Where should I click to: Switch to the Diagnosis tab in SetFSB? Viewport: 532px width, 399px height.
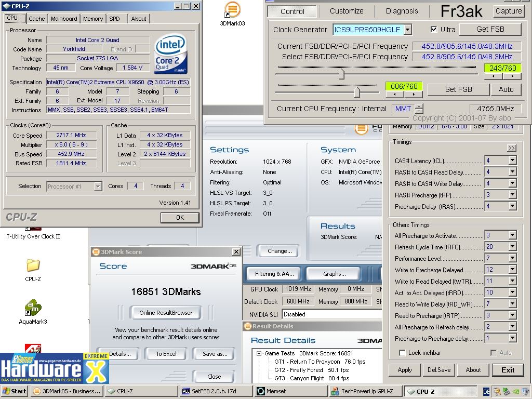(402, 11)
